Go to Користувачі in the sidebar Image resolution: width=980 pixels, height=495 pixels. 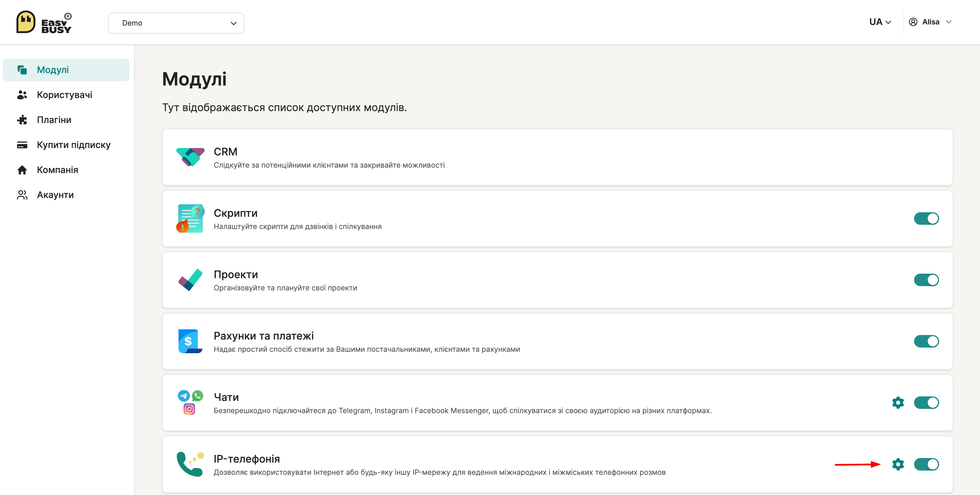click(x=64, y=95)
